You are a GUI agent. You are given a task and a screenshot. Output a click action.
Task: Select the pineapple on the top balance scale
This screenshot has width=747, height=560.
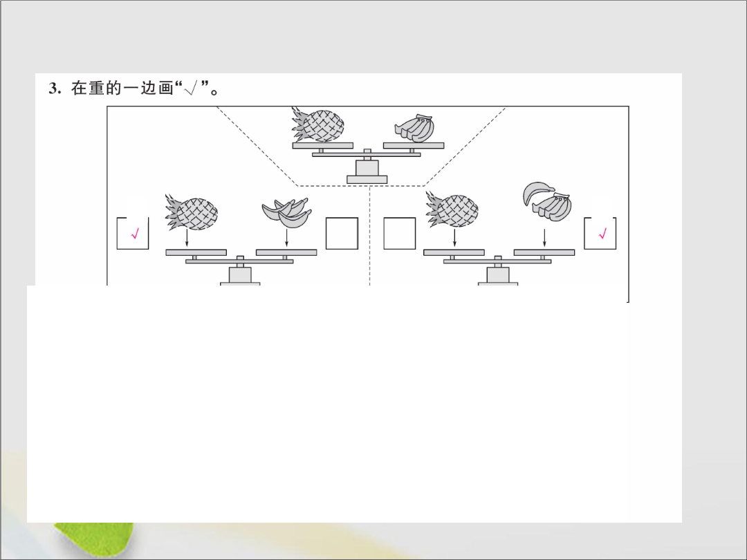pyautogui.click(x=318, y=124)
